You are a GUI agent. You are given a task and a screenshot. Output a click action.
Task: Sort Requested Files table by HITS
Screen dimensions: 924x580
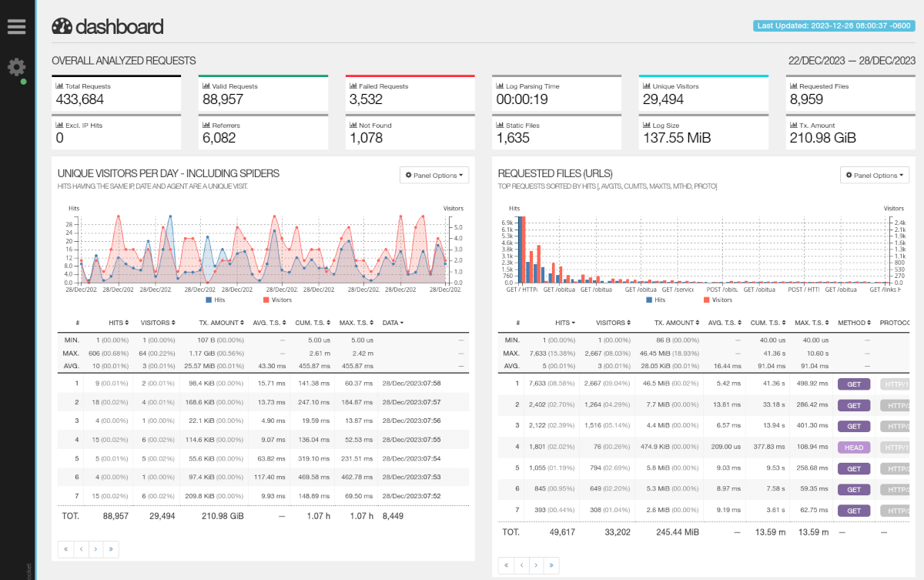[x=566, y=323]
